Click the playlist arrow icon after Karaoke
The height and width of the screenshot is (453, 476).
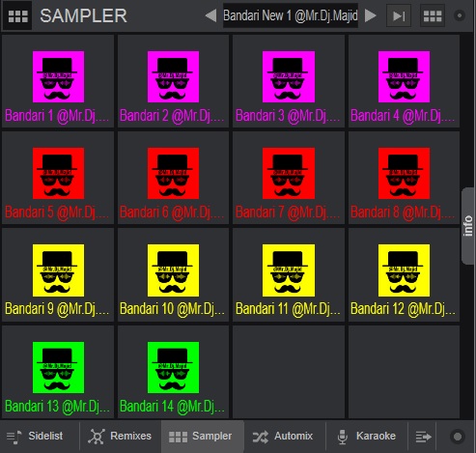tap(424, 437)
